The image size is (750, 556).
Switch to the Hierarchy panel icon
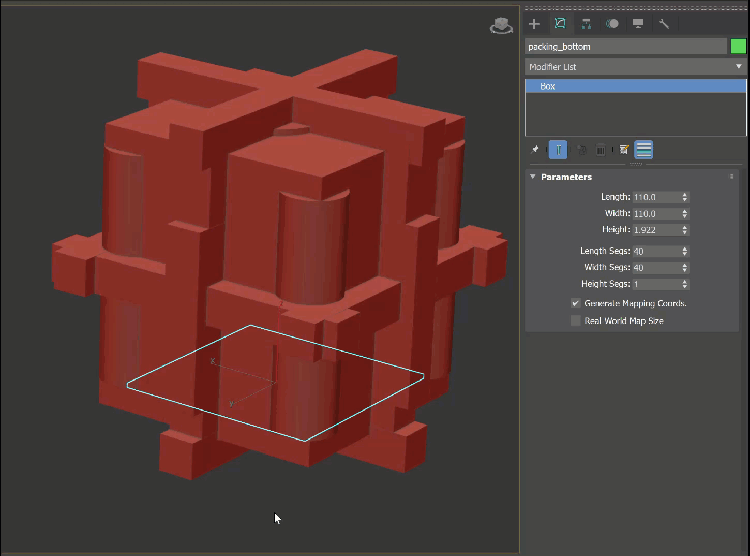pyautogui.click(x=586, y=23)
